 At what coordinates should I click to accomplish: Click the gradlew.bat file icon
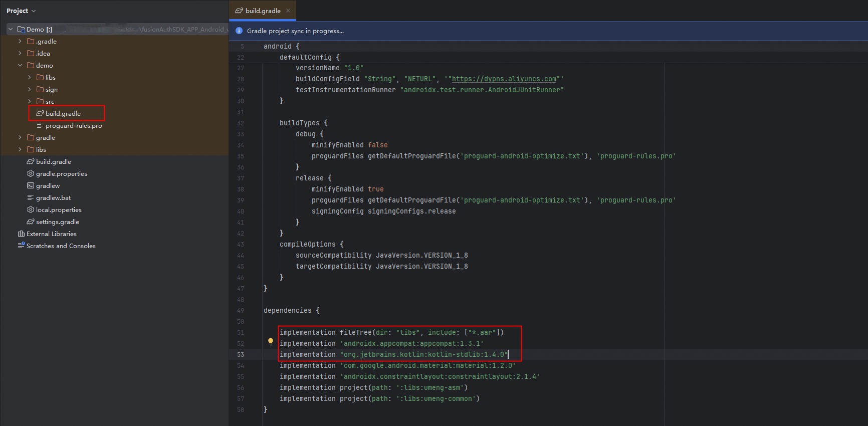click(31, 197)
